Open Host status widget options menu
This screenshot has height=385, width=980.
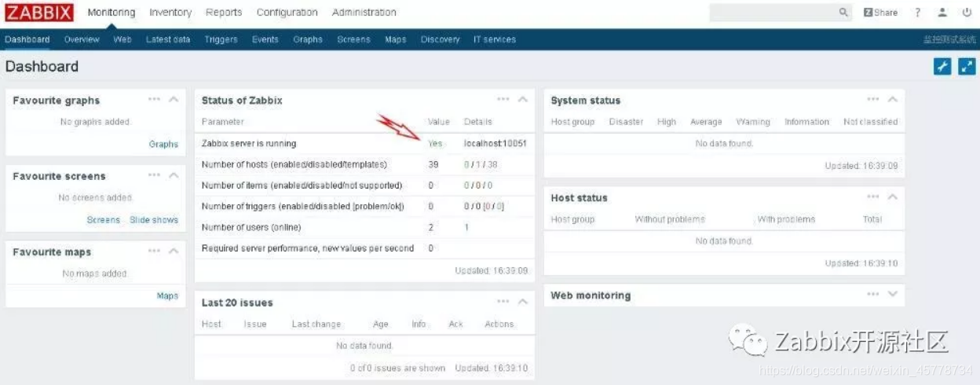(x=873, y=196)
